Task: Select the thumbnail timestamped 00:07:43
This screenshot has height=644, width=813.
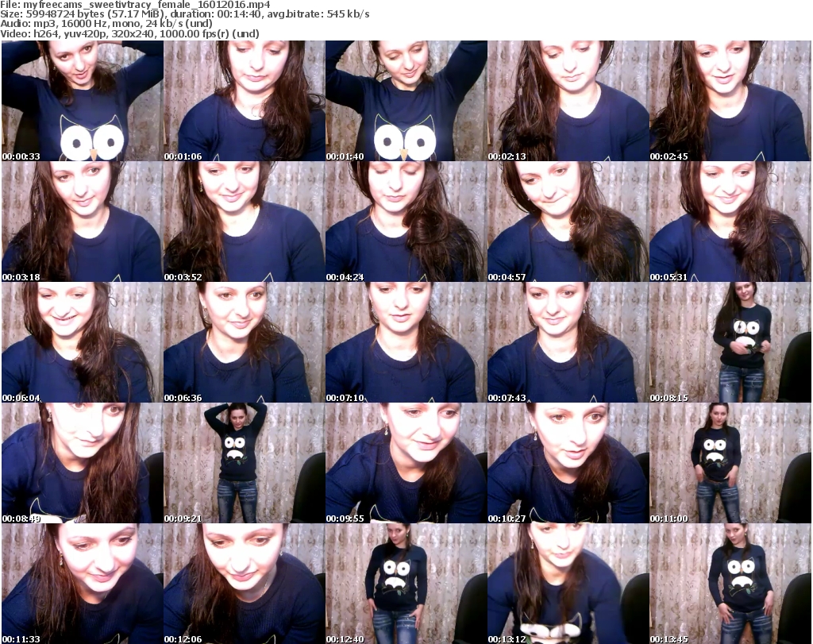Action: 568,342
